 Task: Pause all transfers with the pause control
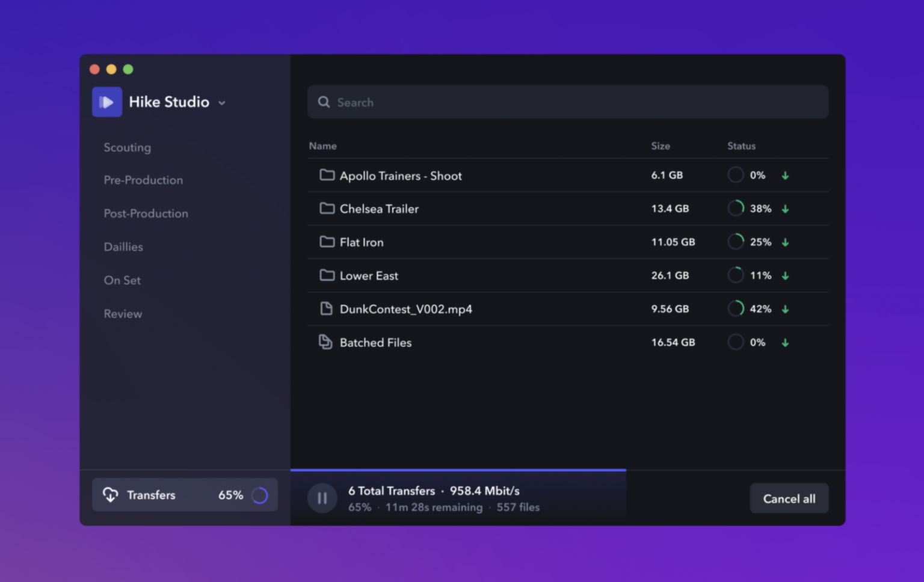322,498
